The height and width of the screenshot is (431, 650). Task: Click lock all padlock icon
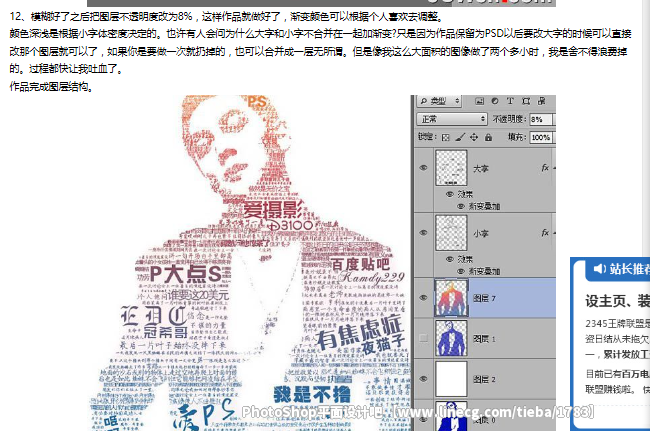(488, 137)
